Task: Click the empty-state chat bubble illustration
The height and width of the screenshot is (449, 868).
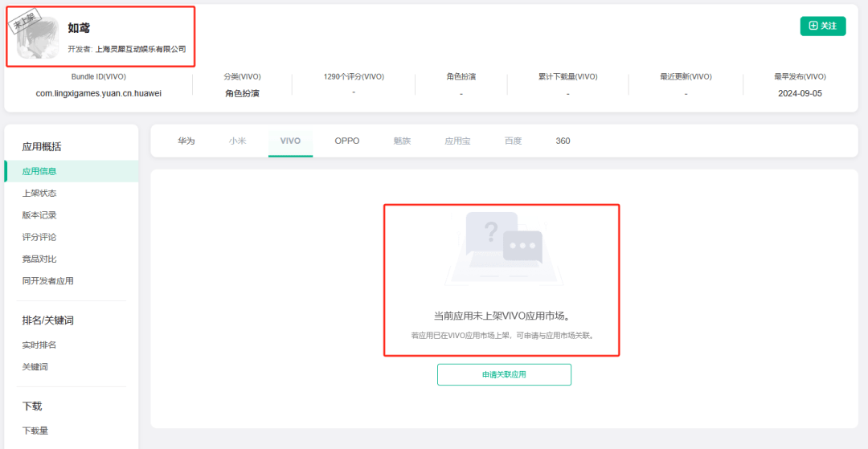Action: coord(504,249)
